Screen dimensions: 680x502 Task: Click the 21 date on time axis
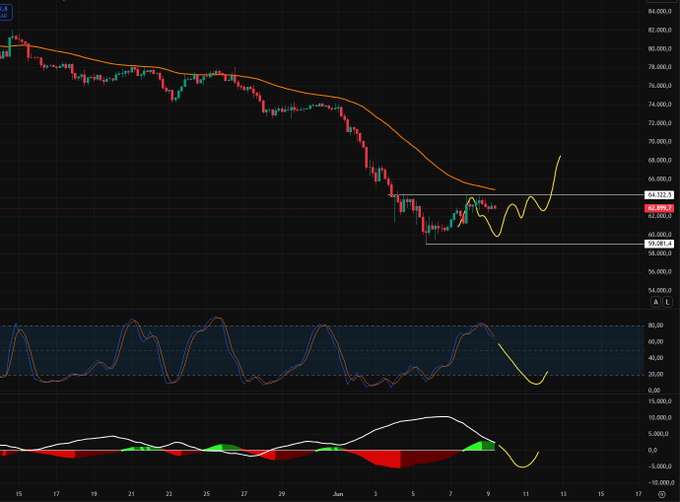coord(131,494)
